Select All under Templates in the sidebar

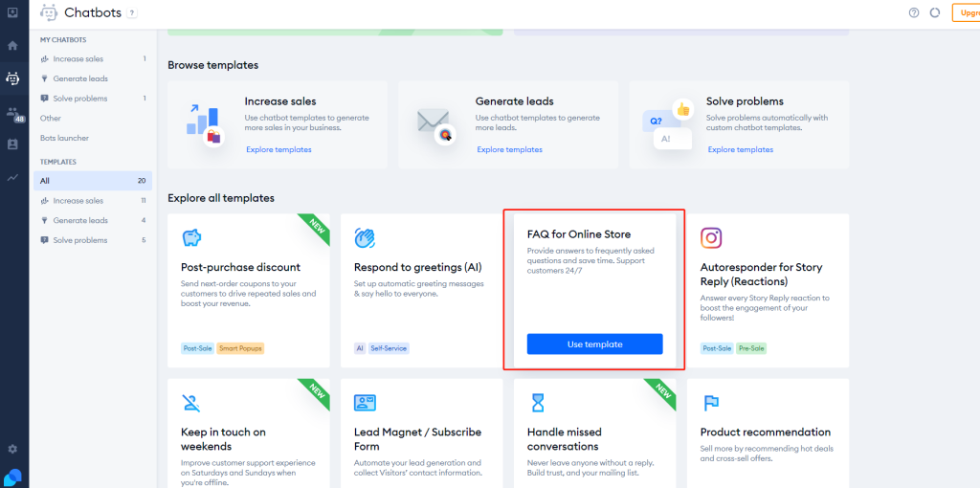pos(46,181)
